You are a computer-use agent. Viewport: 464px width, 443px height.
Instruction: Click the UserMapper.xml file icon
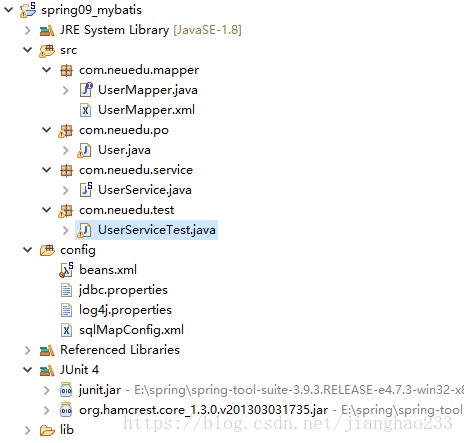pos(85,110)
